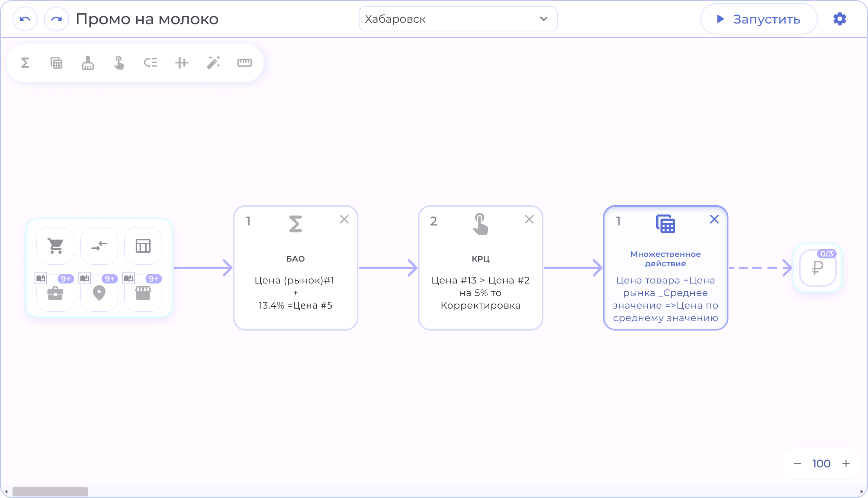Click the sigma formula tool in toolbar
Viewport: 868px width, 498px height.
[x=25, y=63]
